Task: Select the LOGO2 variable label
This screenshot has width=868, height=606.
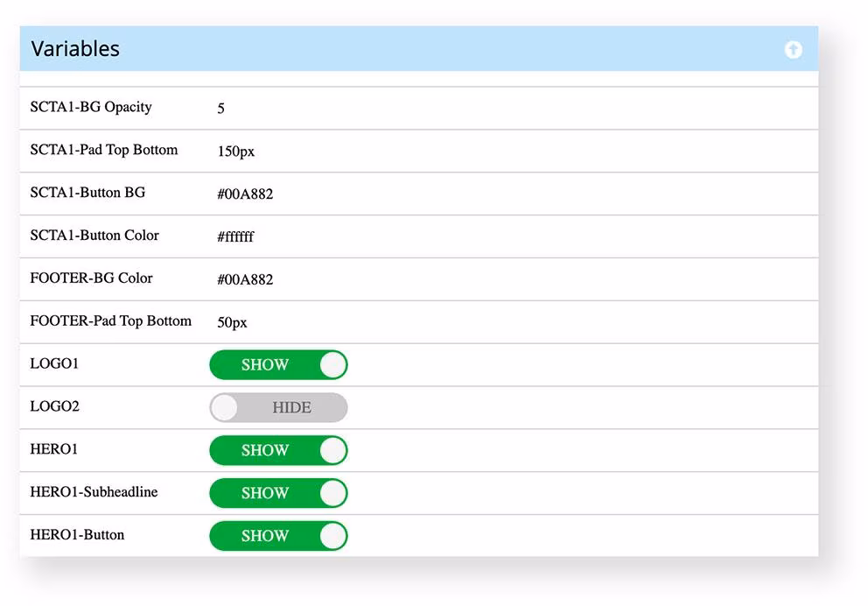Action: pos(54,407)
